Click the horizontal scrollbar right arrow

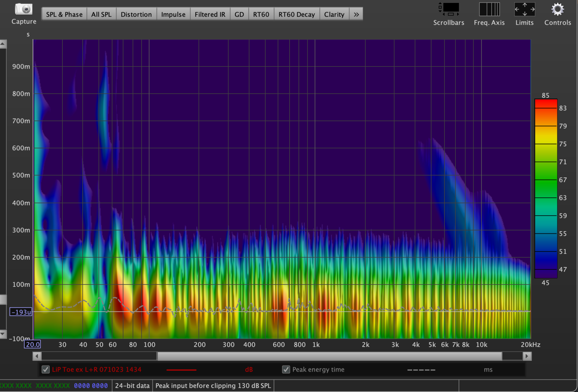527,356
